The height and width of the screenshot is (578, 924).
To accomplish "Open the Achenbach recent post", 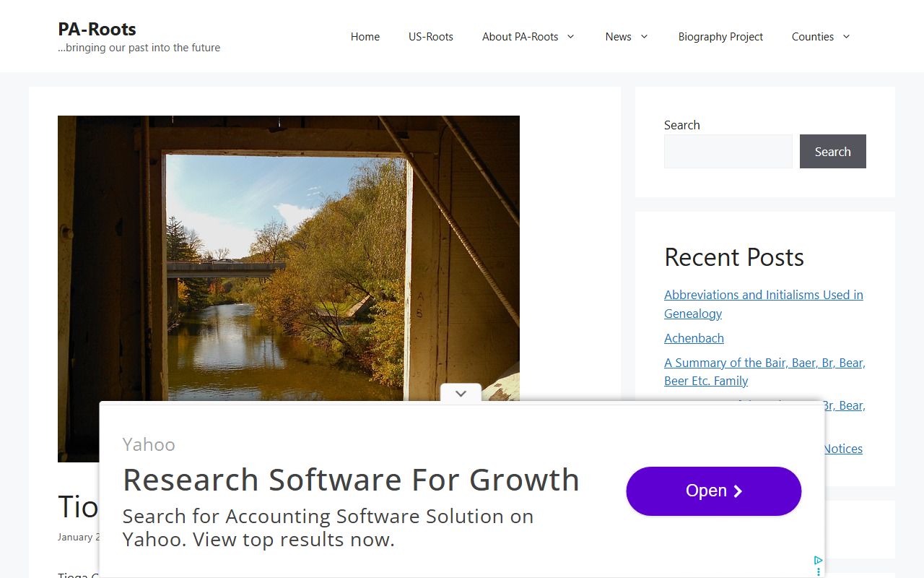I will 694,338.
